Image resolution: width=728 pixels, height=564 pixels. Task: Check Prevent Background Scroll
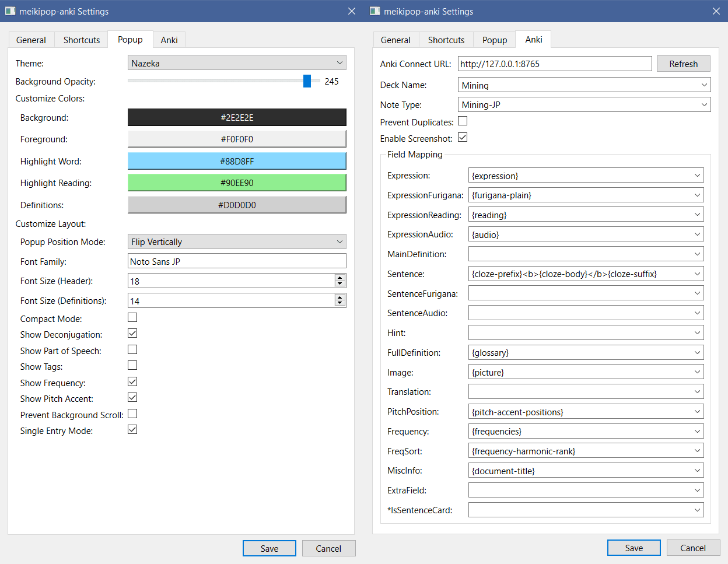132,414
